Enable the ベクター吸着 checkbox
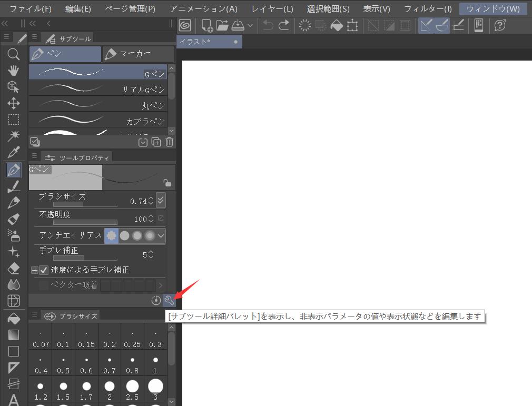Screen dimensions: 532x406 click(x=44, y=285)
